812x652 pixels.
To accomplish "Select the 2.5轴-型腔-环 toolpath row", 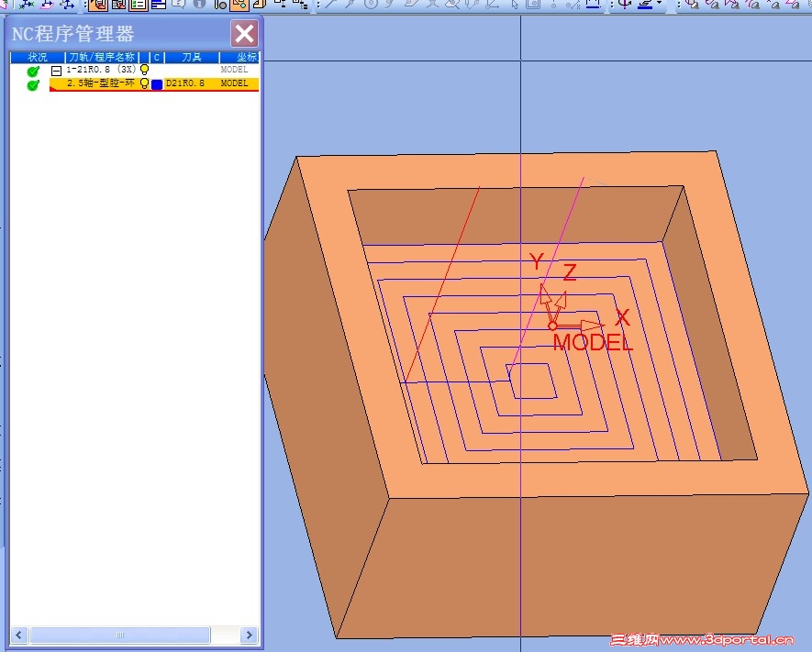I will [134, 83].
